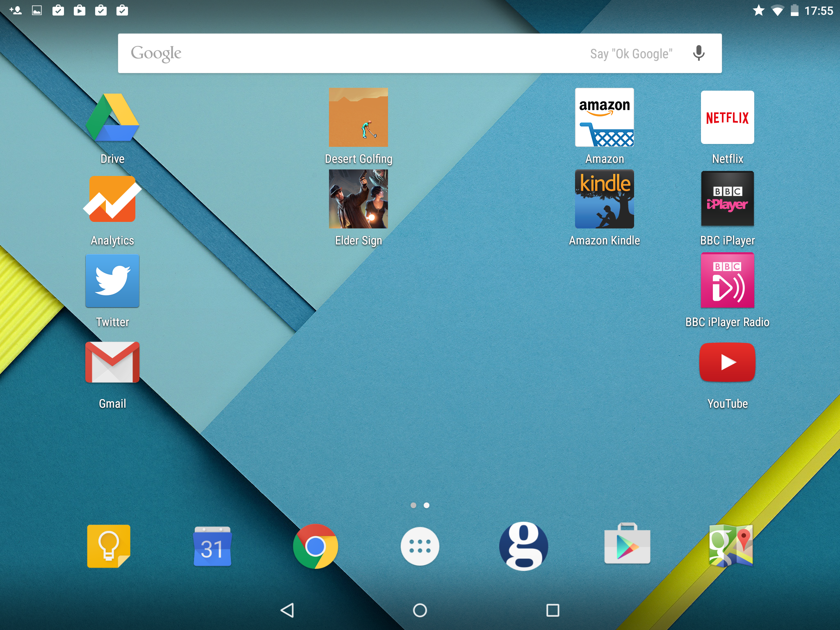This screenshot has height=630, width=840.
Task: Launch the Analytics app
Action: [112, 199]
